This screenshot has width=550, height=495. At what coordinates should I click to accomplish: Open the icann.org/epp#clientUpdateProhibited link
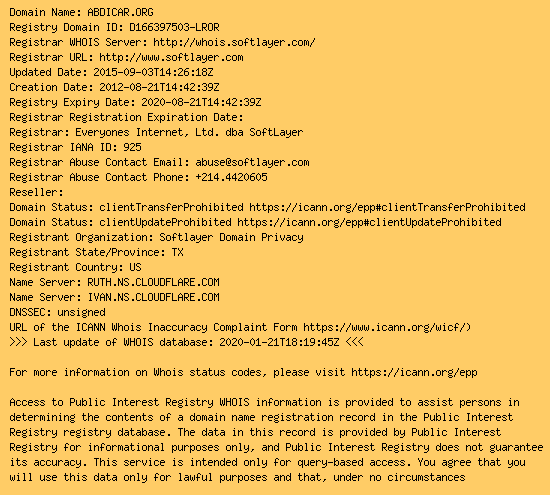[369, 222]
